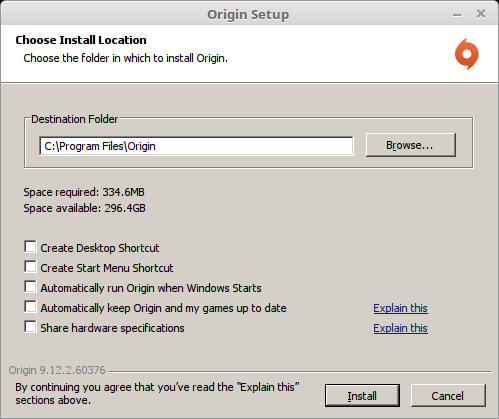This screenshot has width=499, height=419.
Task: Open the Browse folder picker
Action: click(x=411, y=145)
